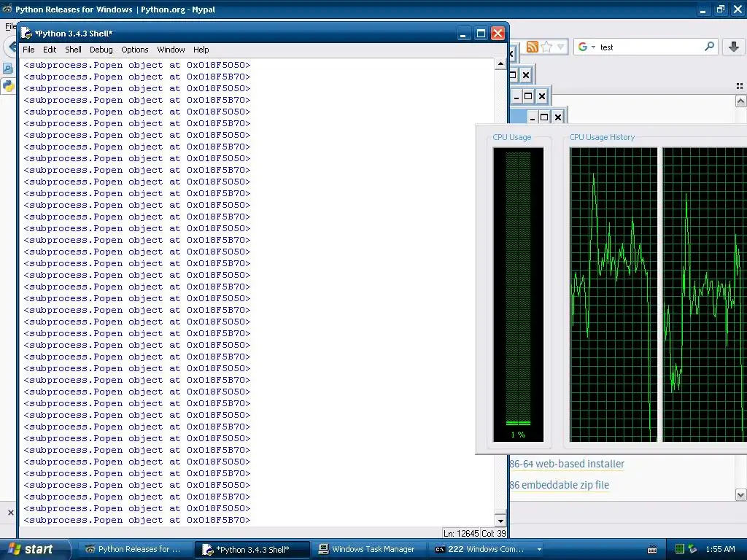The image size is (747, 560).
Task: Click the Mypal browser File menu
Action: click(10, 27)
